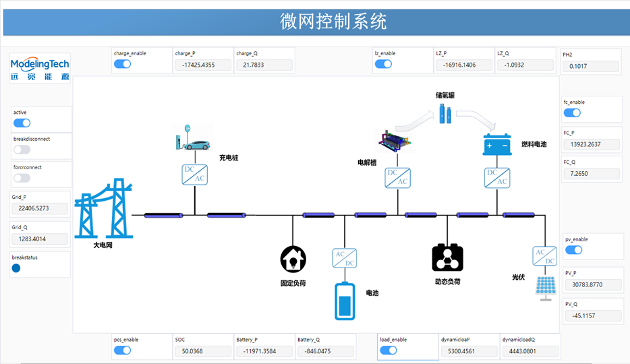Enable the breakdisconnect switch
The height and width of the screenshot is (364, 630).
[22, 150]
